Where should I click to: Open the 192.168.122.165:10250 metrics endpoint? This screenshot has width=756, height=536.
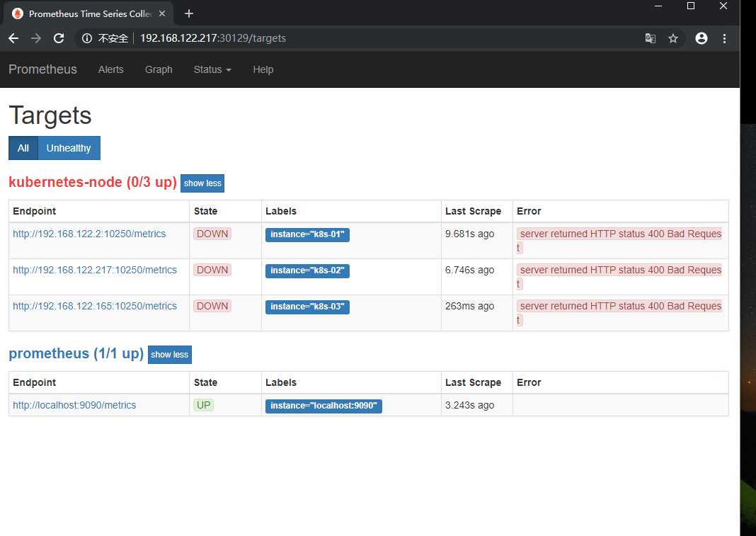click(95, 307)
